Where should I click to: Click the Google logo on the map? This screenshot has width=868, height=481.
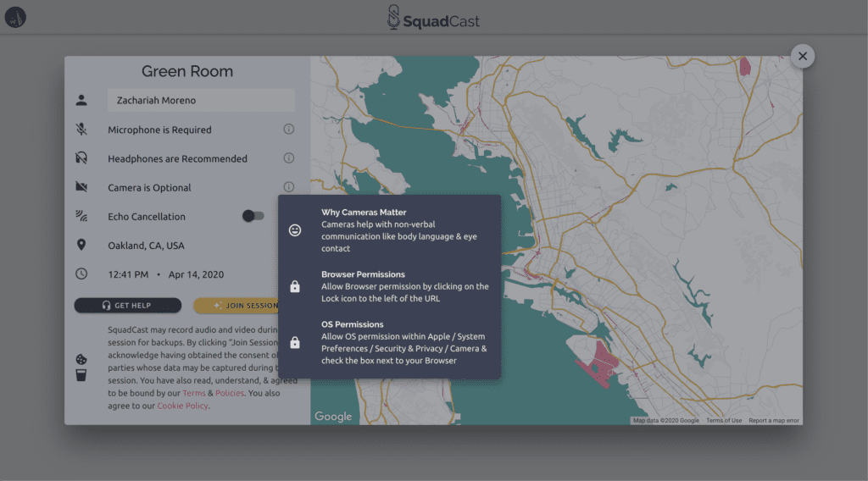click(333, 417)
